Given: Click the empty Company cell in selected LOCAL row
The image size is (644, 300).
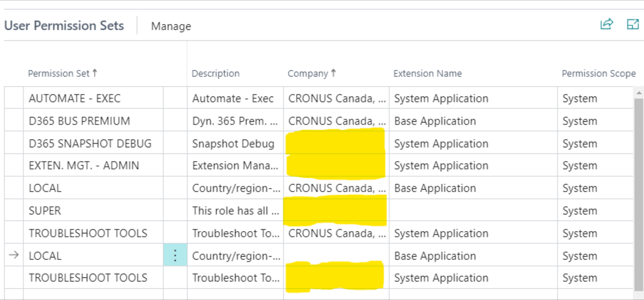Looking at the screenshot, I should (336, 255).
